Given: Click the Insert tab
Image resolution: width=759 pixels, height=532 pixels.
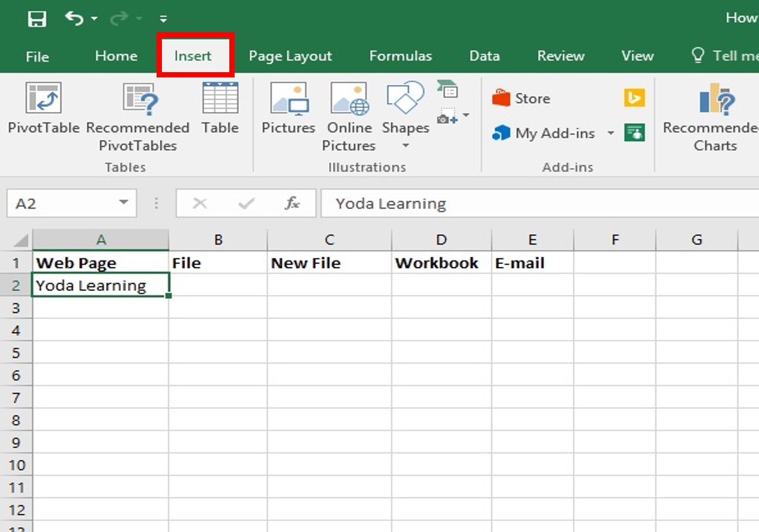Looking at the screenshot, I should [x=193, y=56].
